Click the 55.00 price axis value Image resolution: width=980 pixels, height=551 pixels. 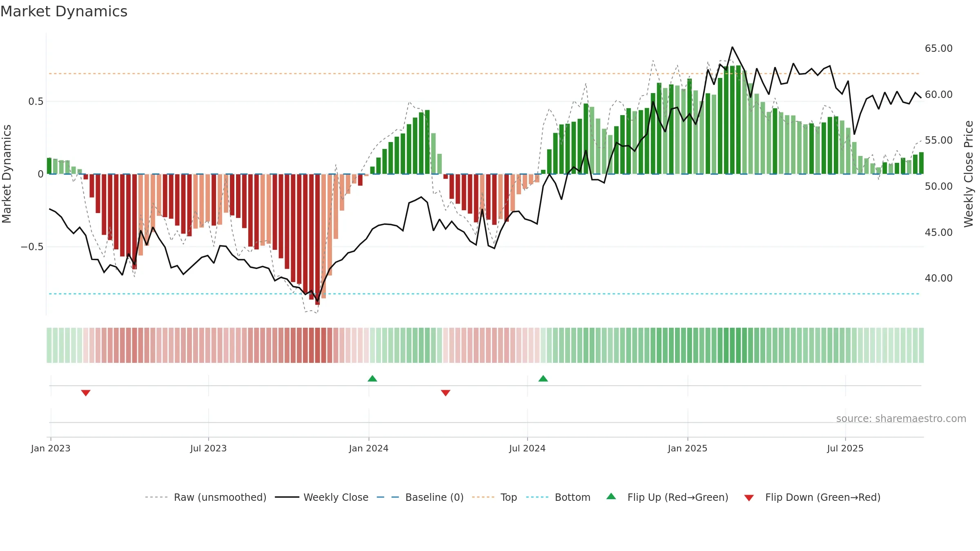click(939, 140)
